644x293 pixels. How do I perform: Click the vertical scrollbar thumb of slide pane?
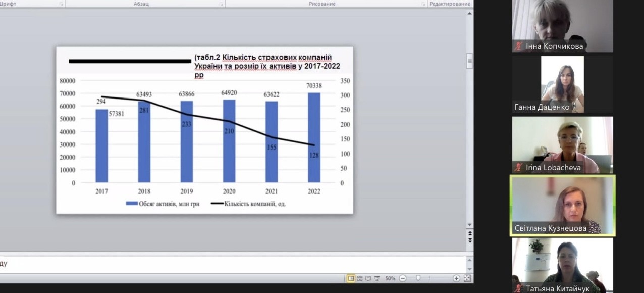pyautogui.click(x=470, y=61)
